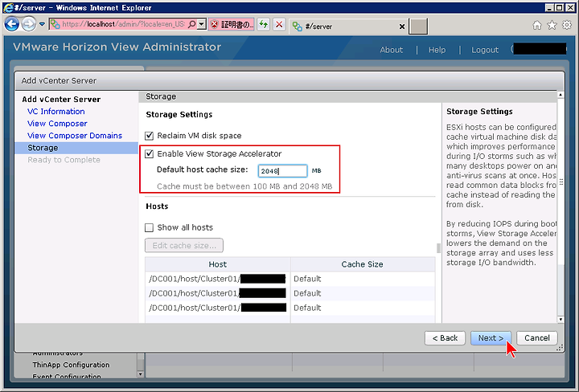The image size is (579, 392).
Task: Open the recent pages dropdown arrow
Action: tap(42, 24)
